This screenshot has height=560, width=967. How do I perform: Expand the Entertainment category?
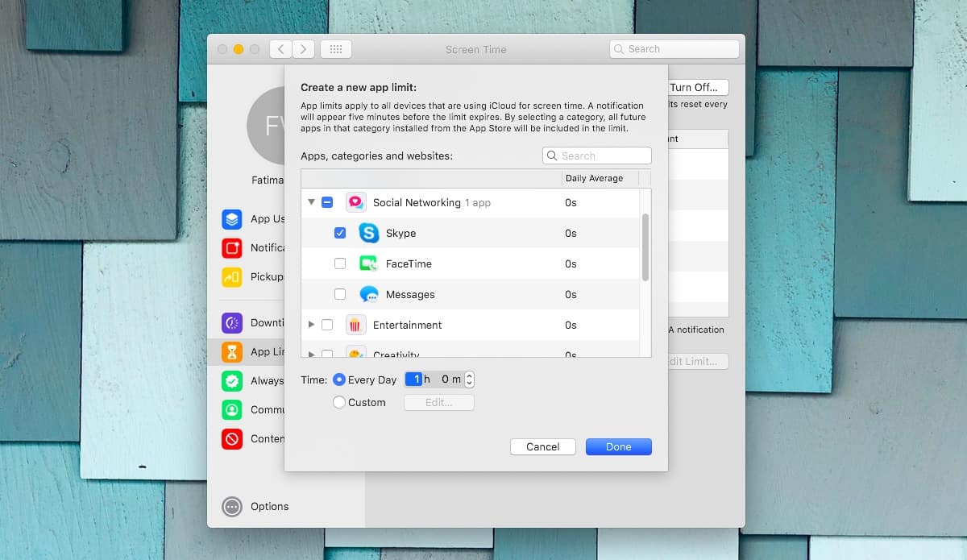tap(311, 324)
